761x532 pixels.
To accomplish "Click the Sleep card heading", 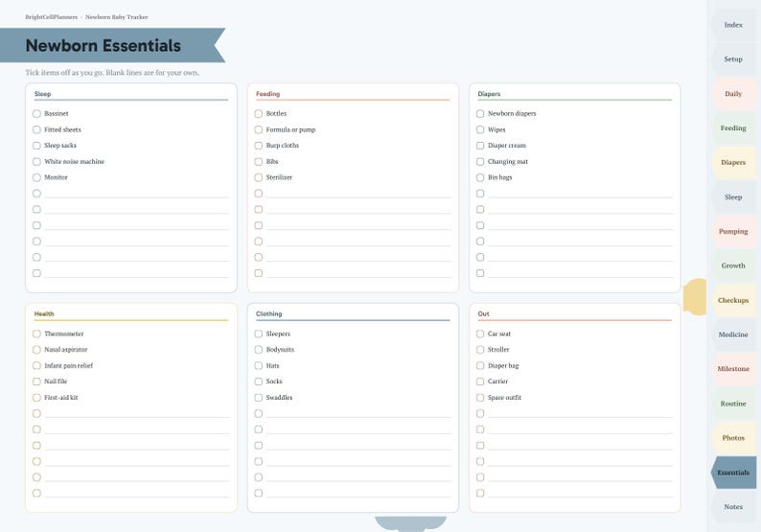I will click(43, 94).
